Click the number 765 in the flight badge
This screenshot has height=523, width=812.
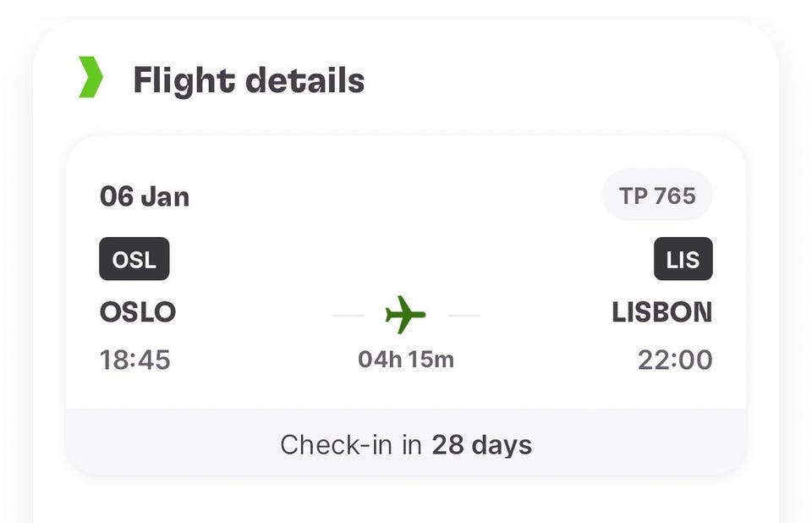point(674,196)
